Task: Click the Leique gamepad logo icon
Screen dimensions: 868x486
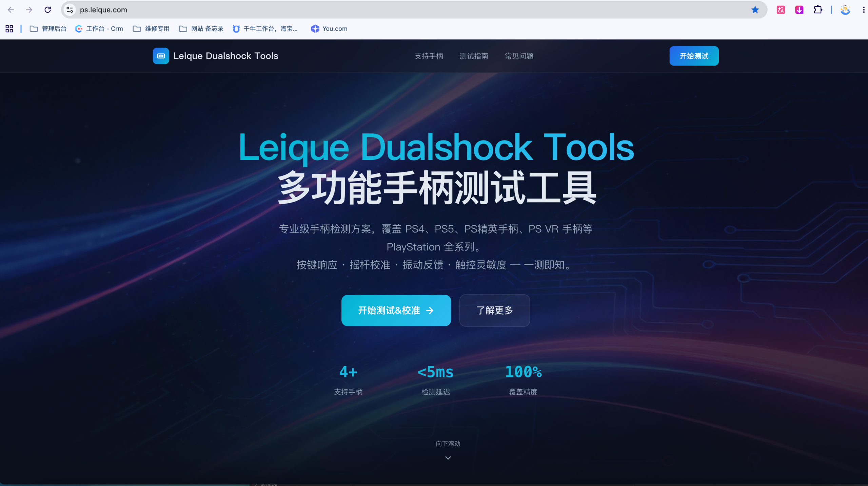Action: pyautogui.click(x=161, y=56)
